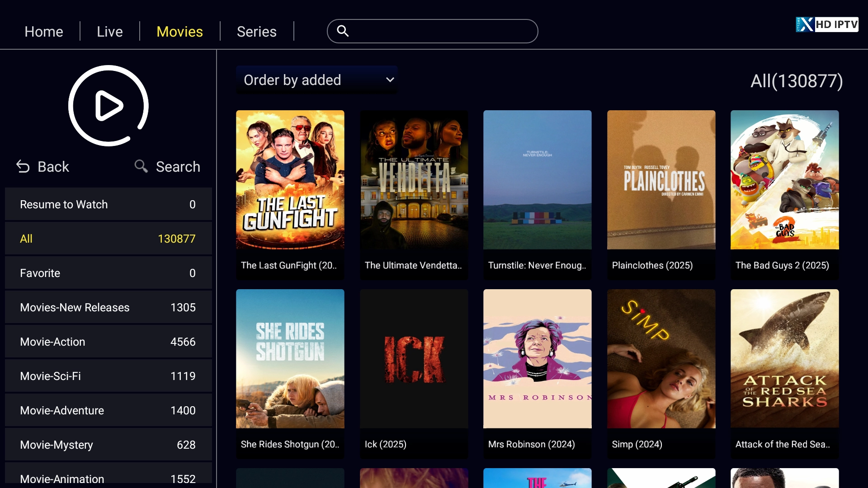Open She Rides Shotgun poster
The width and height of the screenshot is (868, 488).
tap(290, 359)
